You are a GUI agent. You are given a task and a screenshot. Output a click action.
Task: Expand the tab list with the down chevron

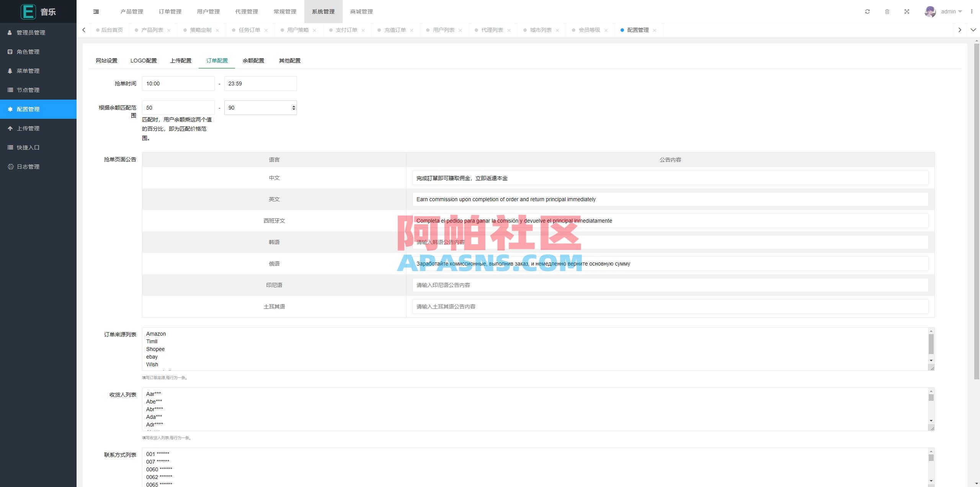click(973, 30)
